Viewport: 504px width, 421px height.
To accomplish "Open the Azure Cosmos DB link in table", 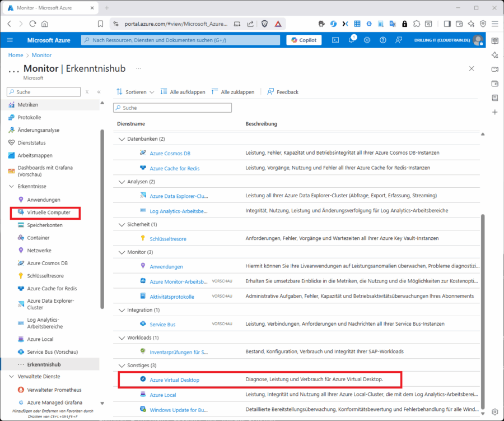I will pyautogui.click(x=170, y=154).
